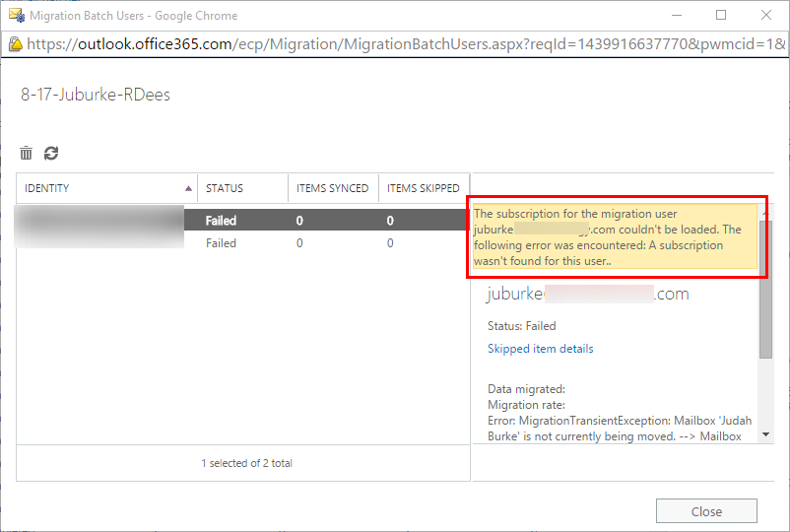Click the 8-17-Juburke-RDees batch title
Image resolution: width=790 pixels, height=532 pixels.
tap(96, 95)
